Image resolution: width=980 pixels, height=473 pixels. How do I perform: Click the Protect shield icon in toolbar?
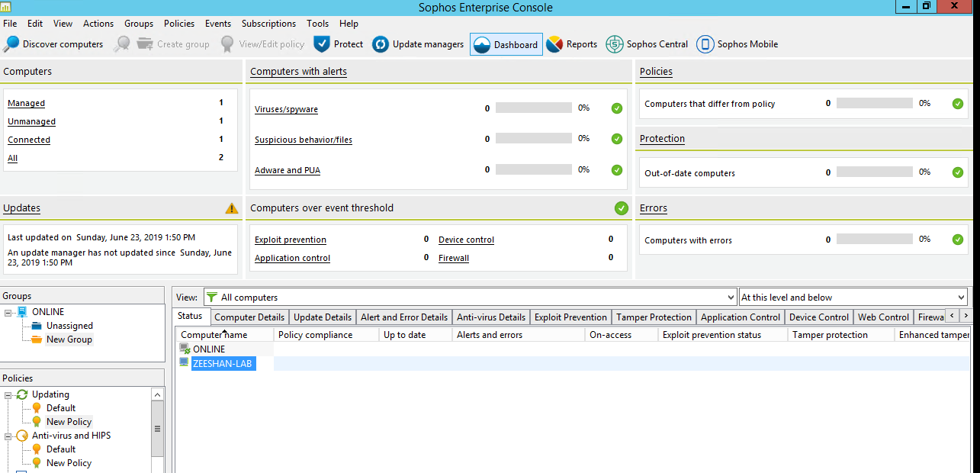(x=322, y=44)
